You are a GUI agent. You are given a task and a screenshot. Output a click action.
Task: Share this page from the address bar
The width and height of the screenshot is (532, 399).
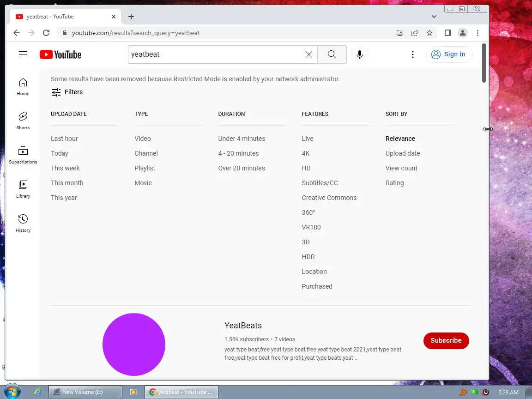coord(415,33)
